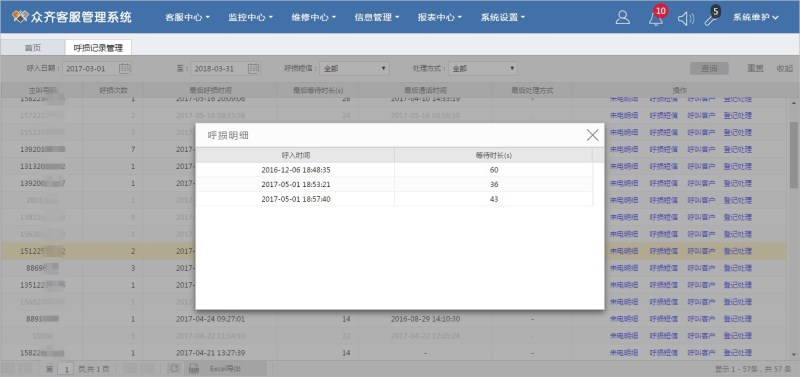The height and width of the screenshot is (377, 800).
Task: Open calendar picker for start date 2017-03-01
Action: coord(125,68)
